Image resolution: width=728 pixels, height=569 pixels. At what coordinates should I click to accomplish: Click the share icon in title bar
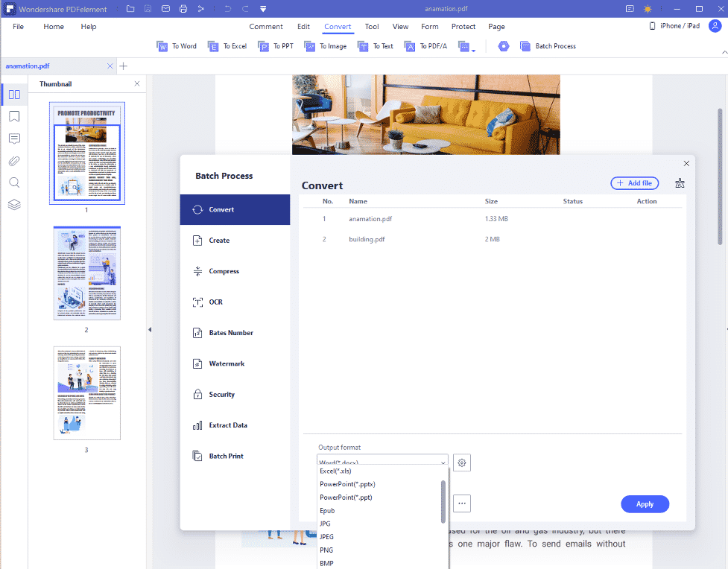(200, 9)
